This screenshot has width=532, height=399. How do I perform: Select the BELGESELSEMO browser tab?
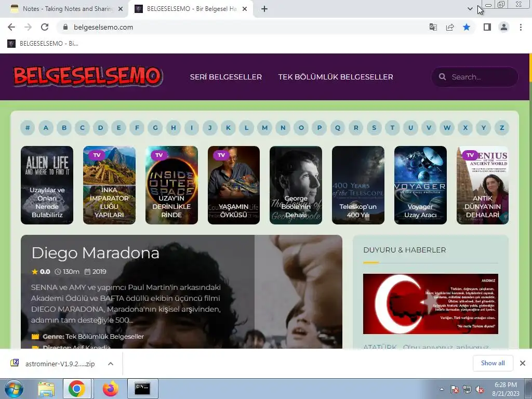tap(191, 9)
